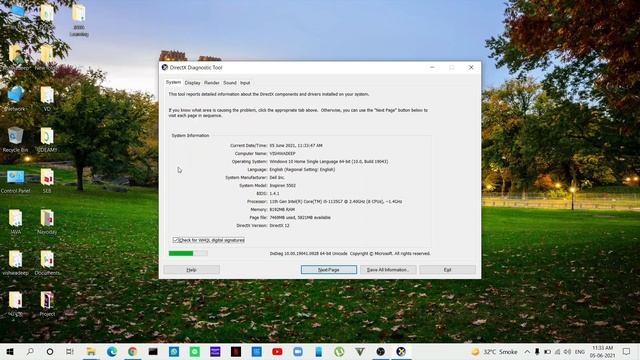Go to the Input tab

point(245,83)
